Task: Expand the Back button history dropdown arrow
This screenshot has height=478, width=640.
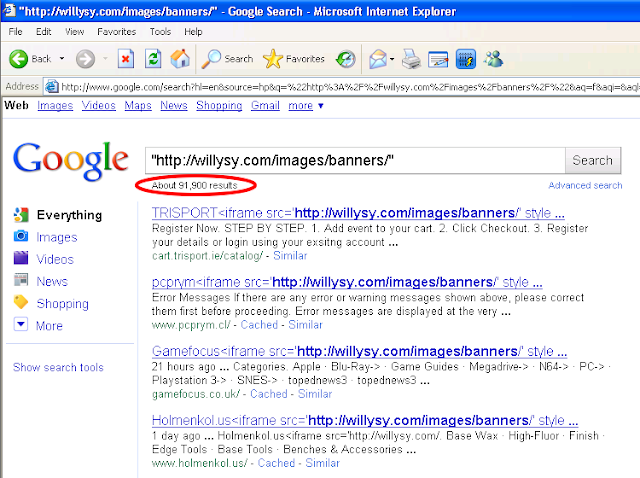Action: pos(62,59)
